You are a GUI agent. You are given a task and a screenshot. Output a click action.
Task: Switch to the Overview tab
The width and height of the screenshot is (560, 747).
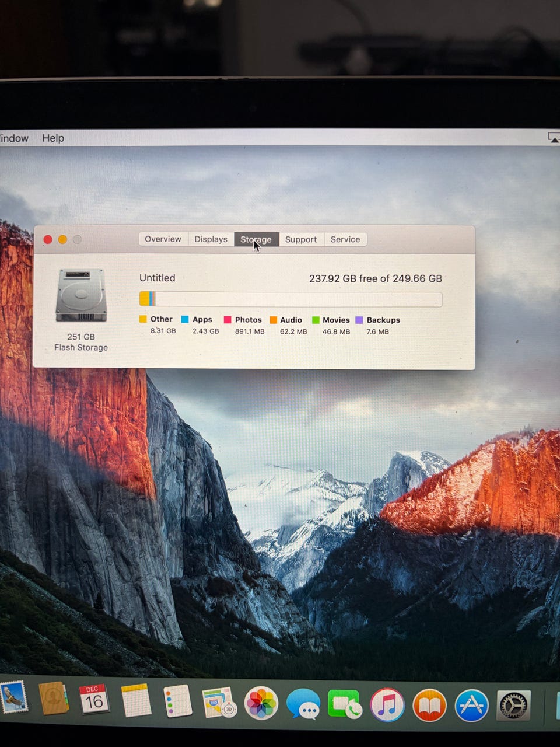[x=163, y=239]
